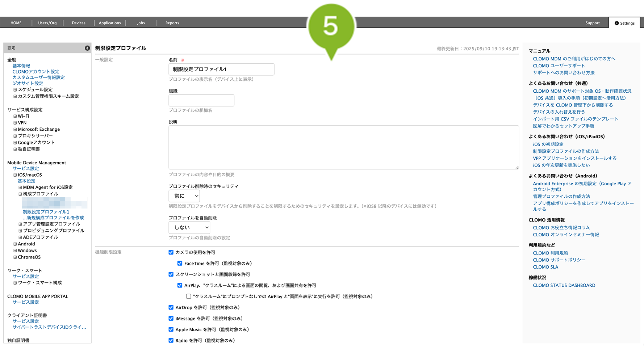644x362 pixels.
Task: Expand the Android tree icon
Action: pos(15,244)
